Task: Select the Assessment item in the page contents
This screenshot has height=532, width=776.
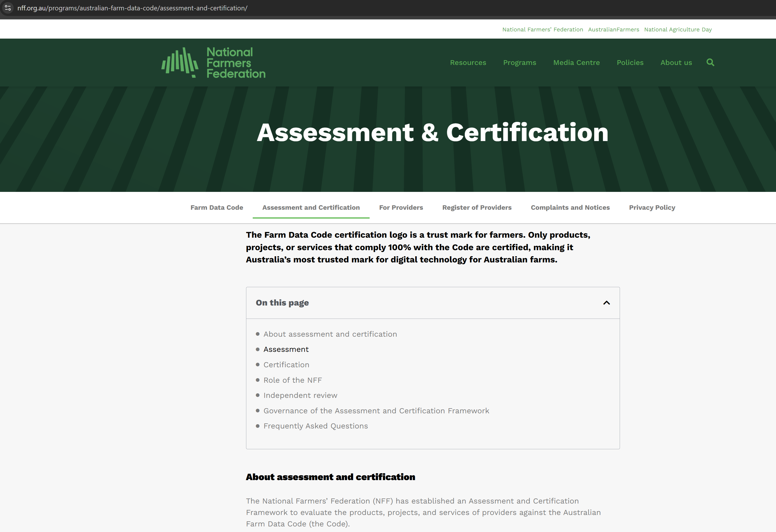Action: coord(286,349)
